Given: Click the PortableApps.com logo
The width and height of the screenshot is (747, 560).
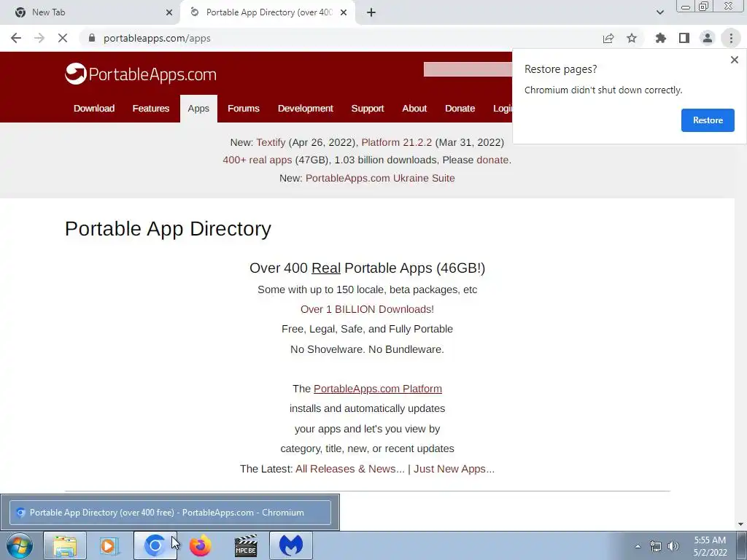Looking at the screenshot, I should [141, 74].
